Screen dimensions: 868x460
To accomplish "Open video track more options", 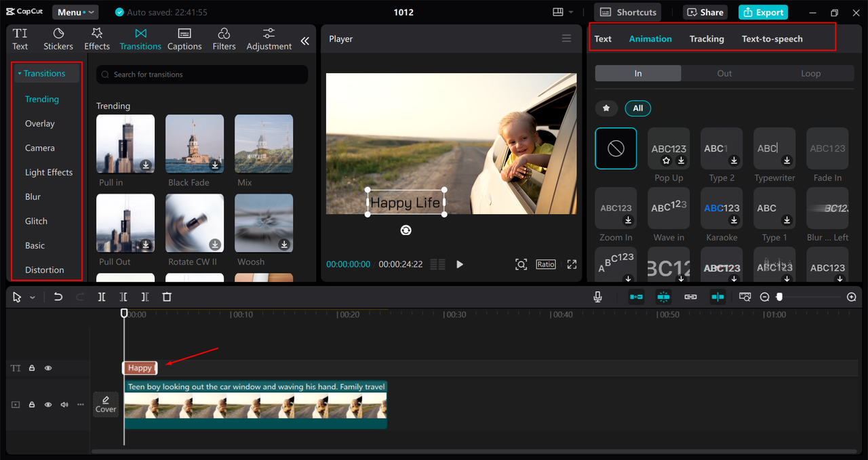I will click(x=81, y=404).
